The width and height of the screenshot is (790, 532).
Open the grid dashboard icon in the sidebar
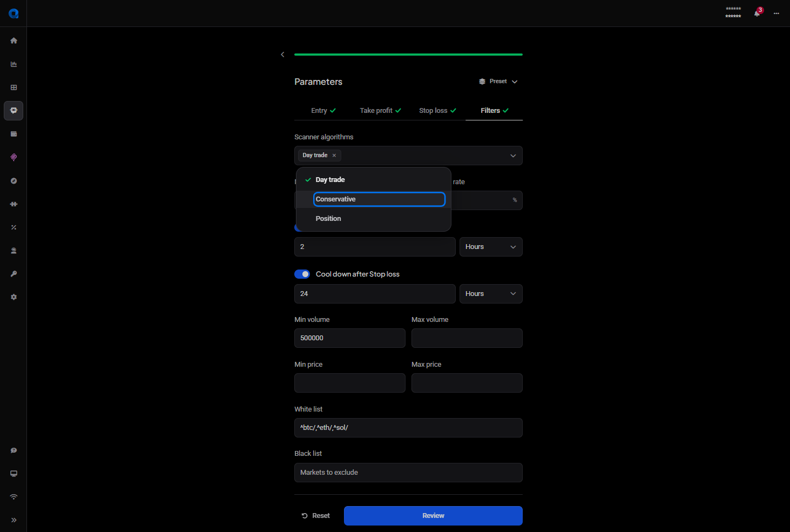13,87
